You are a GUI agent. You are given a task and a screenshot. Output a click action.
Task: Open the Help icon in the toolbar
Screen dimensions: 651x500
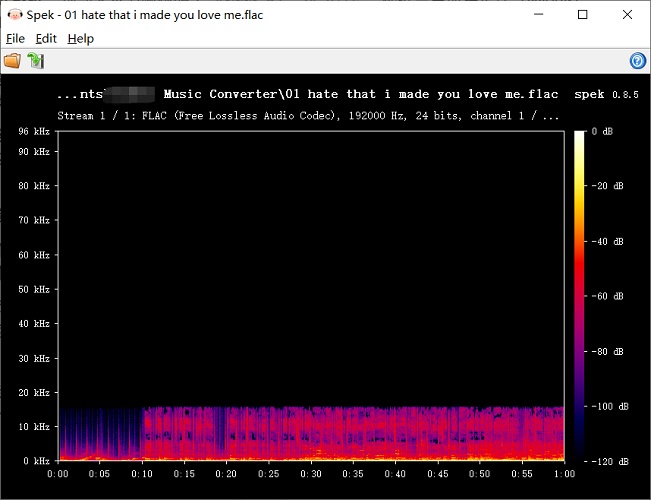click(x=638, y=61)
